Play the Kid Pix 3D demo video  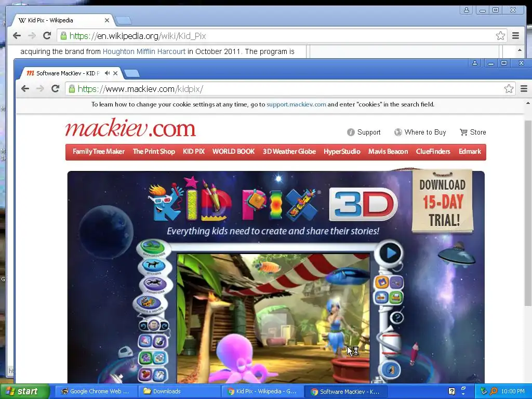pos(390,253)
